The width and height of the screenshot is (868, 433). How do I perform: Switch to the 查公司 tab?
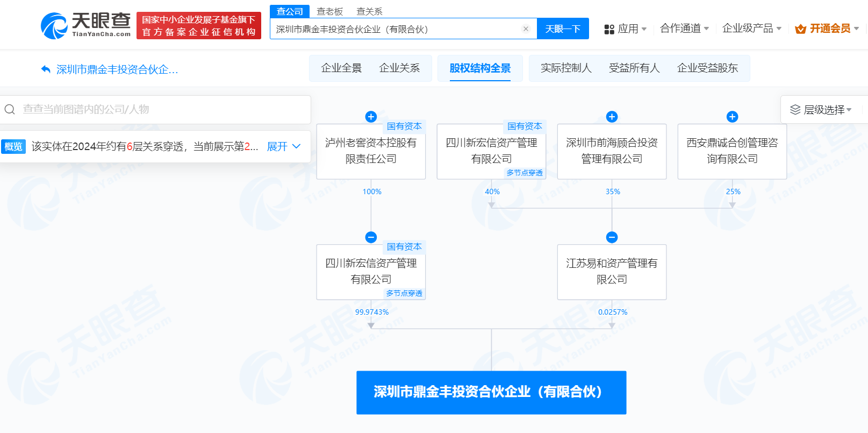click(x=290, y=11)
